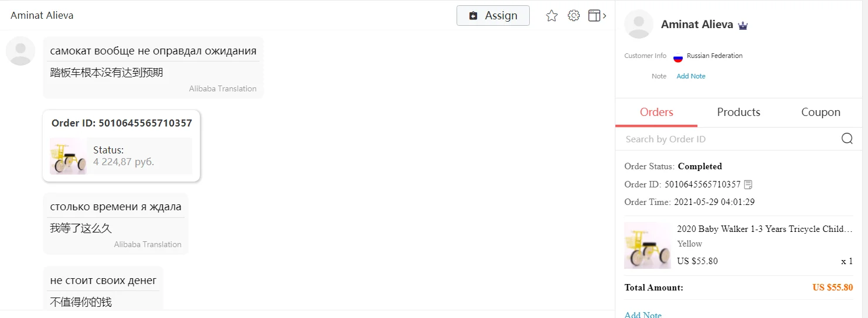Select the Orders tab

(x=656, y=112)
